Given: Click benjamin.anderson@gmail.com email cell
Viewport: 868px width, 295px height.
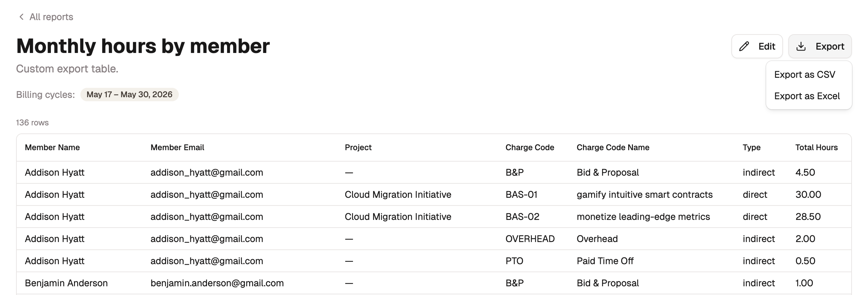Looking at the screenshot, I should pyautogui.click(x=217, y=283).
